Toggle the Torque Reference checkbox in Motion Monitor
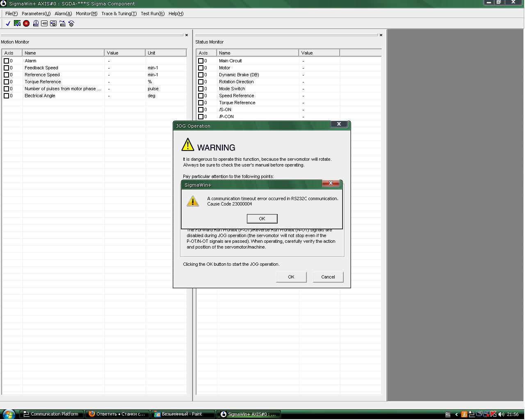The width and height of the screenshot is (525, 420). point(6,82)
